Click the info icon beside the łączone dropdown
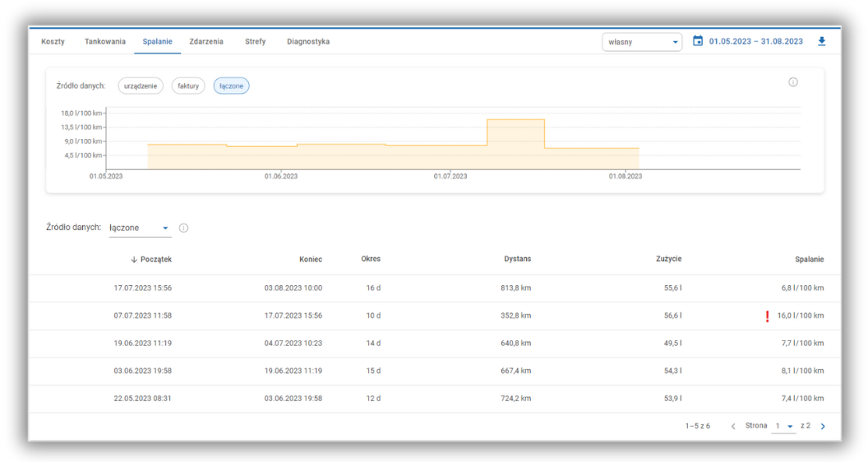This screenshot has width=868, height=462. coord(183,228)
